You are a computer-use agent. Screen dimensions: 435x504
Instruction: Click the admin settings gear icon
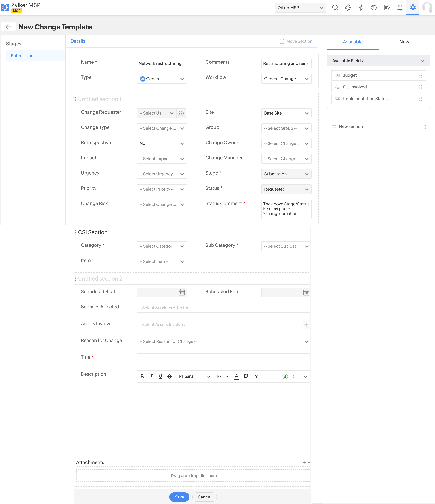tap(413, 8)
